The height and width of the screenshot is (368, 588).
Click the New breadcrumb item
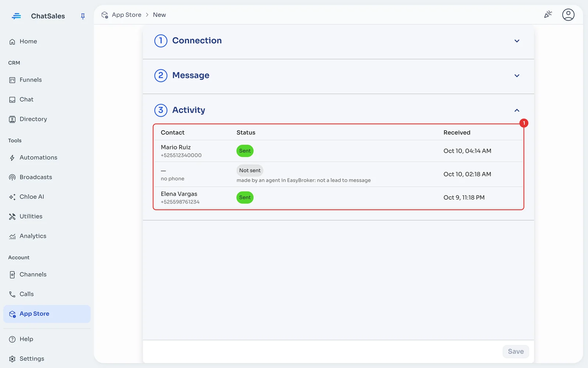(x=159, y=15)
